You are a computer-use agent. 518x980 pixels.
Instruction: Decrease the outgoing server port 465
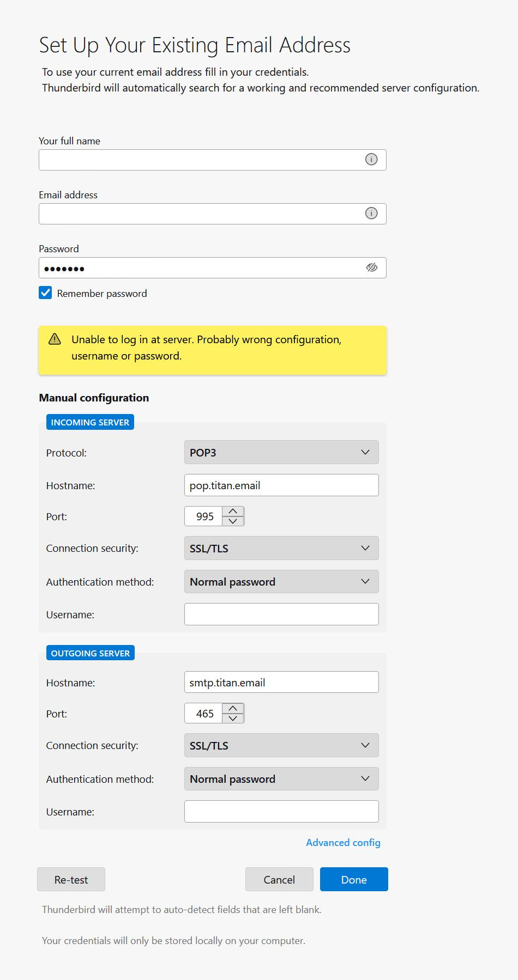pyautogui.click(x=233, y=718)
